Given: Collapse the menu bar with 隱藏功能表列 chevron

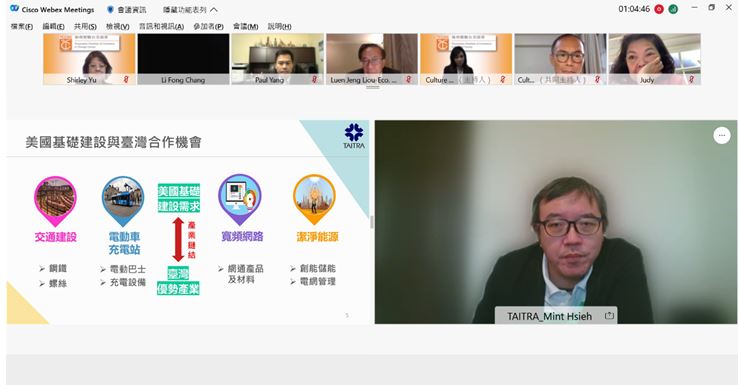Looking at the screenshot, I should [x=214, y=9].
